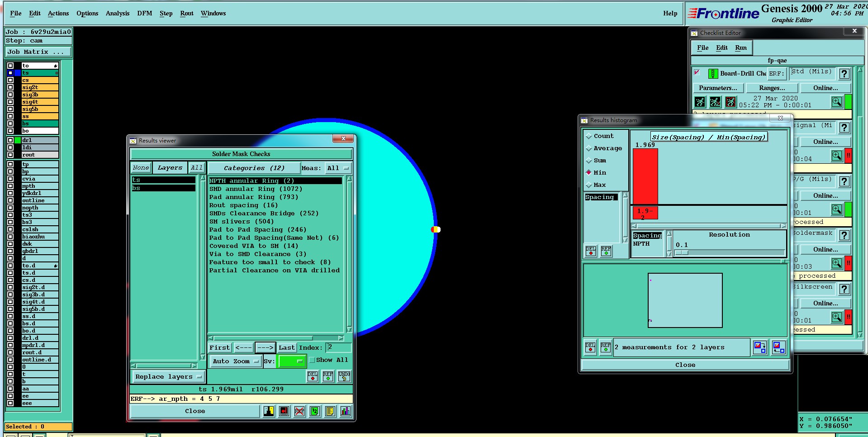
Task: Open the Meas: All dropdown
Action: point(338,168)
